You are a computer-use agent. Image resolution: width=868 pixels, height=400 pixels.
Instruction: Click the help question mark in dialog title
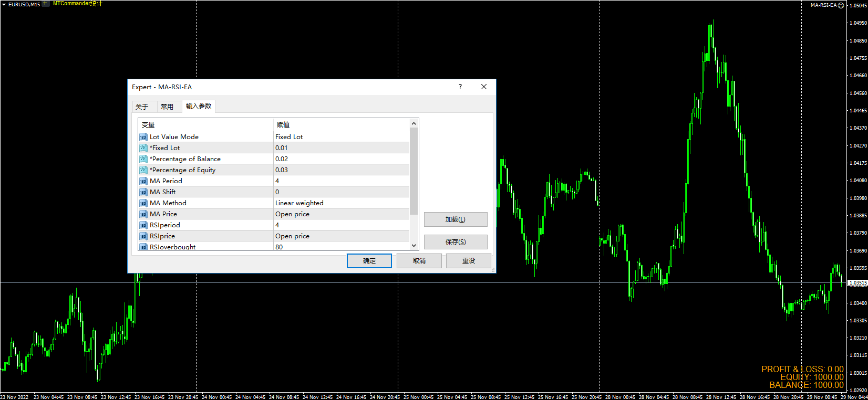[460, 87]
